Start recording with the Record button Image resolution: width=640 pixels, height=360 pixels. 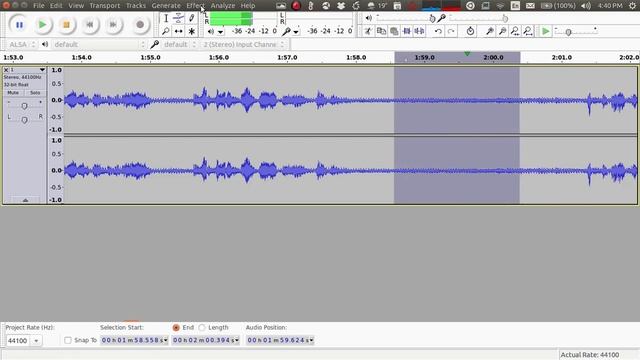(140, 25)
